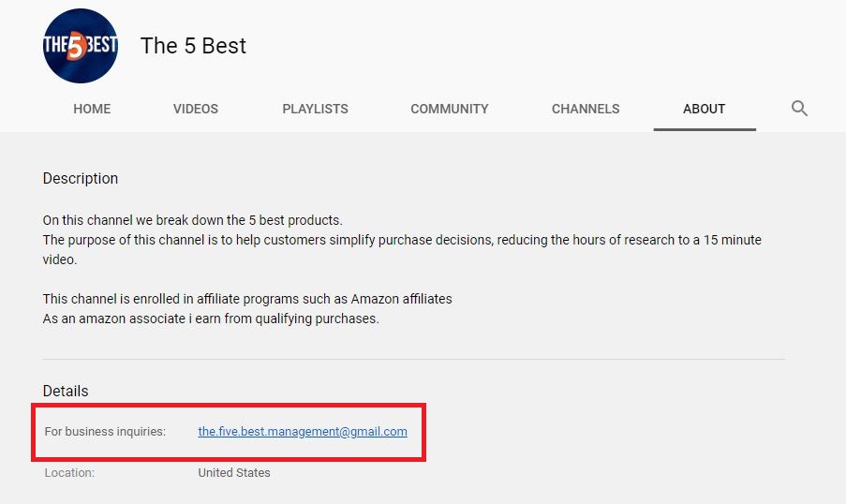Click the 'Location:' label
The width and height of the screenshot is (846, 504).
point(69,473)
